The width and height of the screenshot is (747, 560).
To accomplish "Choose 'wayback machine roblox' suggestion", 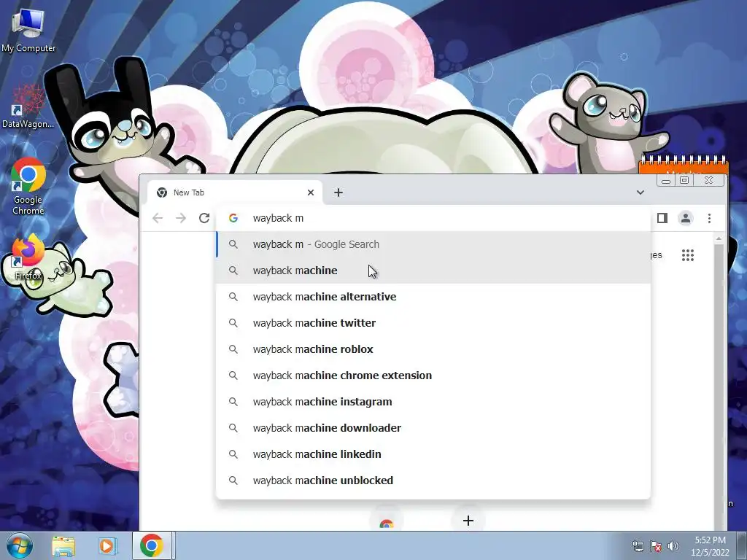I will tap(433, 349).
